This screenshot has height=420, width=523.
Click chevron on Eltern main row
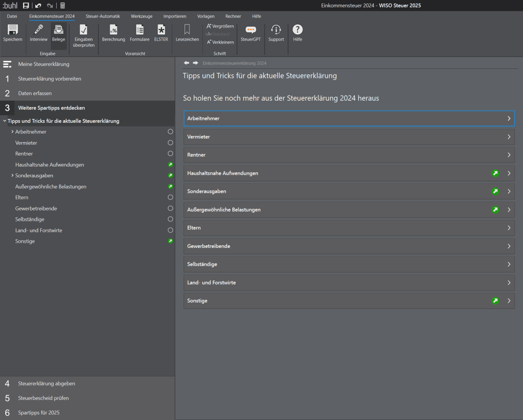pyautogui.click(x=509, y=228)
